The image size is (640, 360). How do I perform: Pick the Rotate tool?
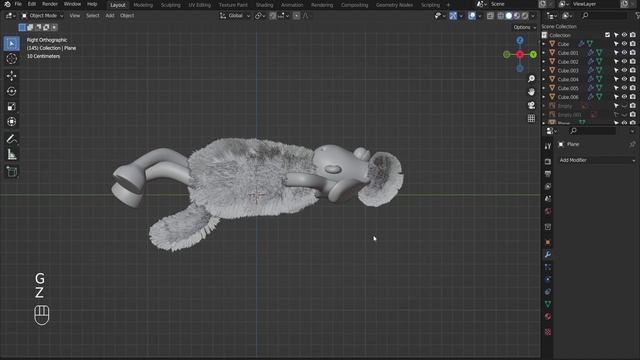[x=11, y=91]
